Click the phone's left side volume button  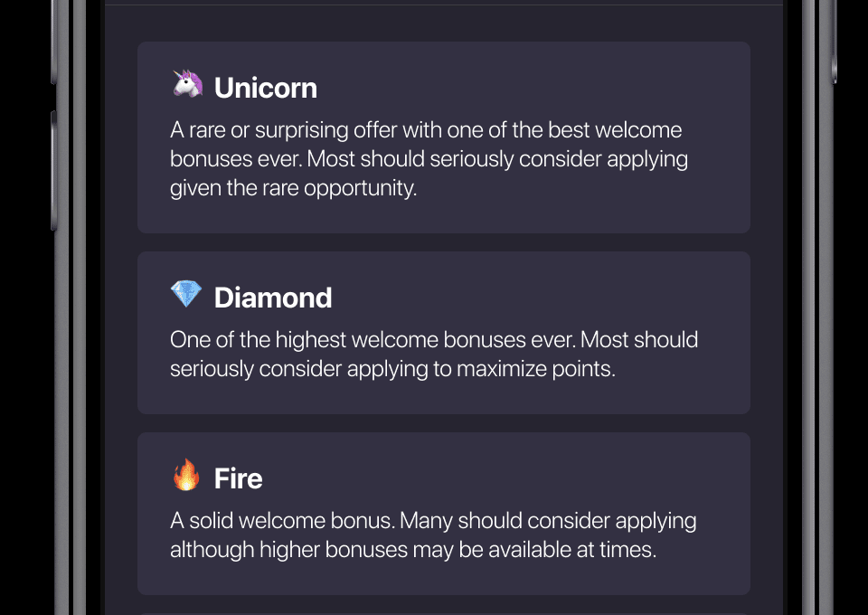coord(53,171)
